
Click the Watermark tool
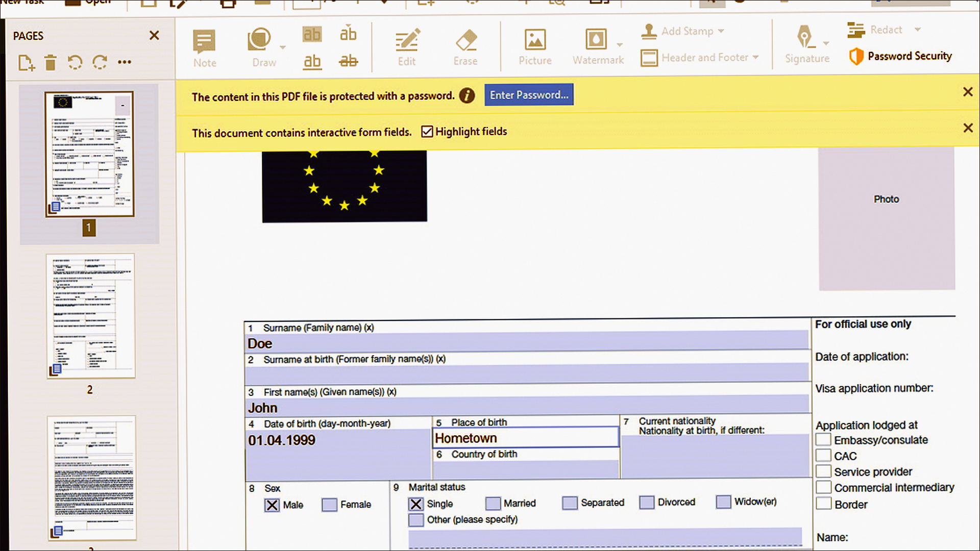tap(598, 47)
